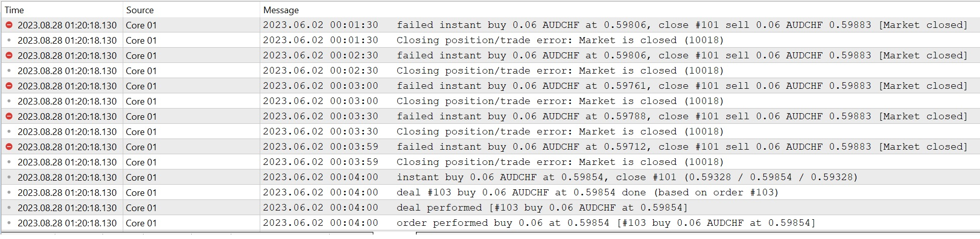980x239 pixels.
Task: Select error icon on 0.59788 failed buy row
Action: coord(9,116)
